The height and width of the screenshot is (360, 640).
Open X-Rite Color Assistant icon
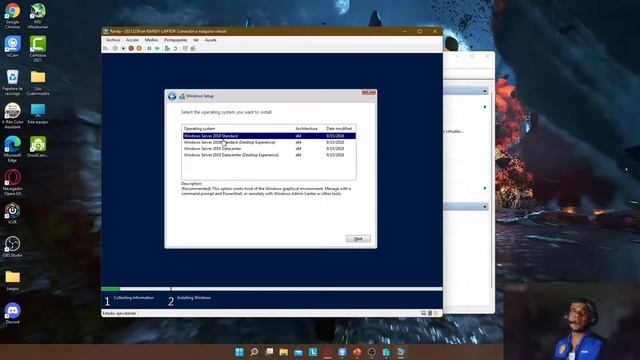coord(12,116)
